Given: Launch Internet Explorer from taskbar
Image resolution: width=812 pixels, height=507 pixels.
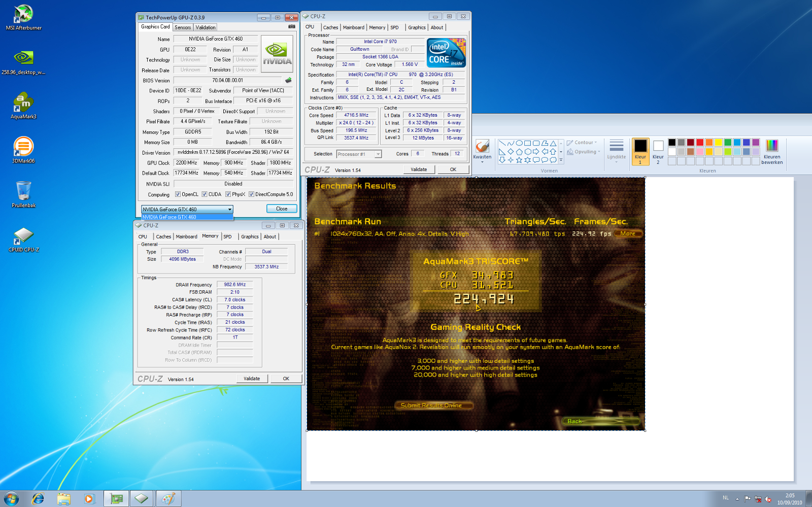Looking at the screenshot, I should click(38, 499).
